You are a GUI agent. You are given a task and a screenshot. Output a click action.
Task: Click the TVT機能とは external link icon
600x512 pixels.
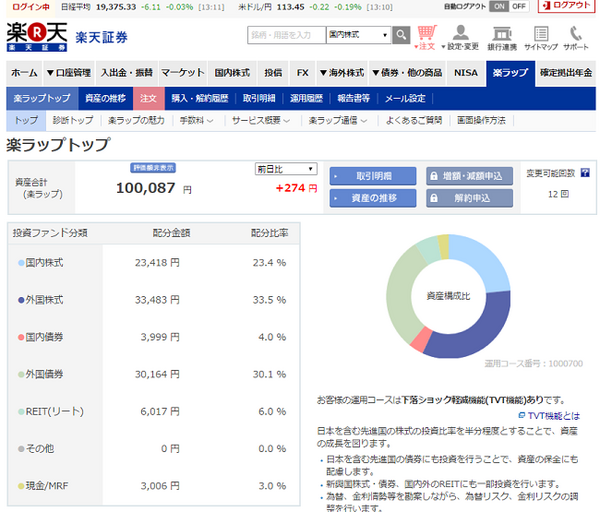point(521,415)
